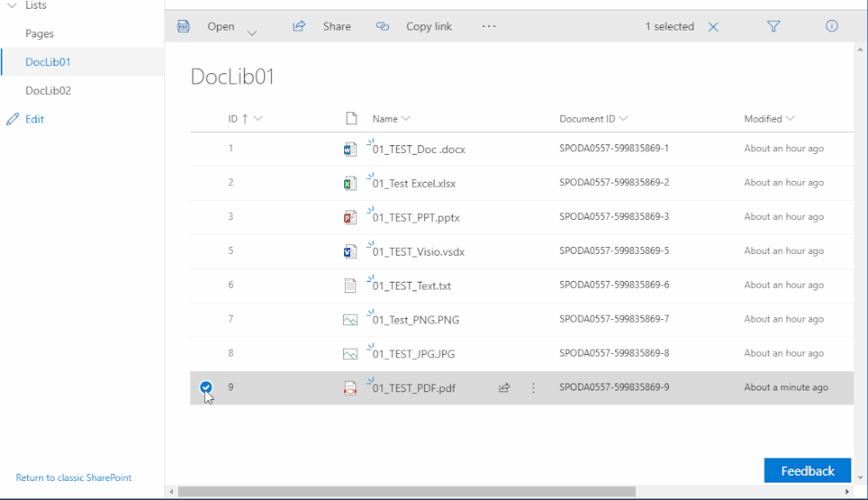The height and width of the screenshot is (500, 868).
Task: Click the text file icon for 01_TEST_Text.txt
Action: (x=350, y=286)
